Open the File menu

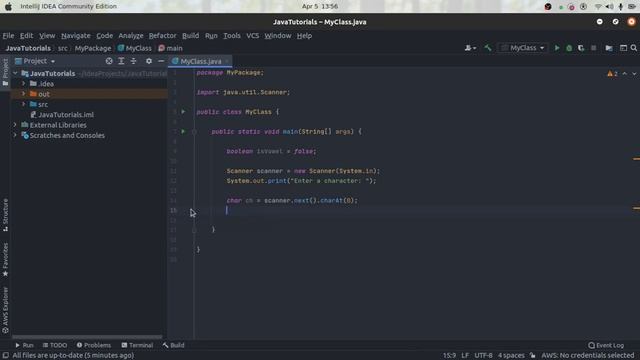click(8, 36)
